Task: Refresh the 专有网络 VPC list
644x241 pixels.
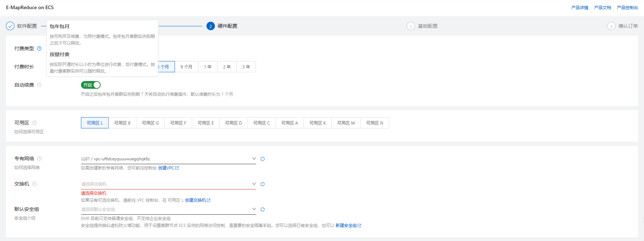Action: [263, 159]
